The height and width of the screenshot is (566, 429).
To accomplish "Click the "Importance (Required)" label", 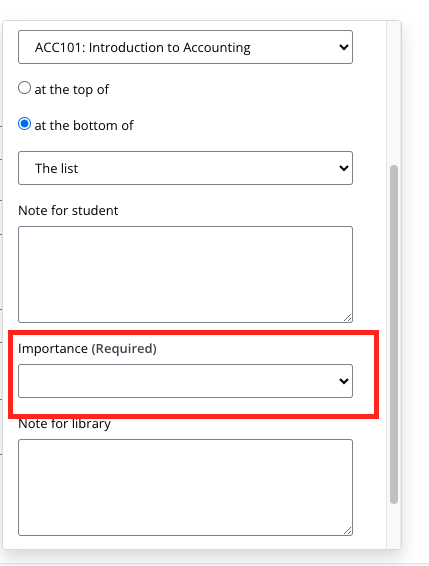I will (x=87, y=349).
